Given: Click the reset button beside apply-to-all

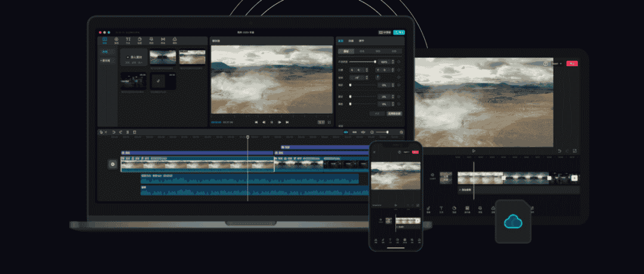Looking at the screenshot, I should (377, 114).
